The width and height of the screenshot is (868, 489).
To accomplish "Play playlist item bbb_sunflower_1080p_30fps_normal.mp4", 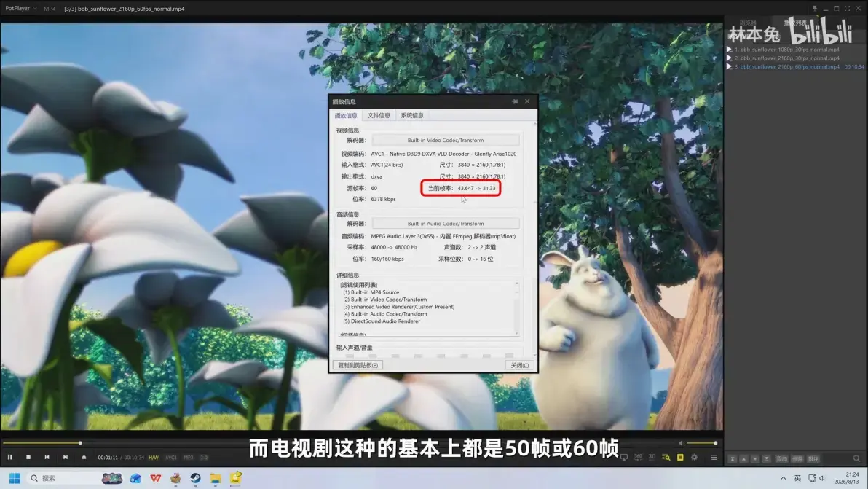I will click(x=786, y=50).
